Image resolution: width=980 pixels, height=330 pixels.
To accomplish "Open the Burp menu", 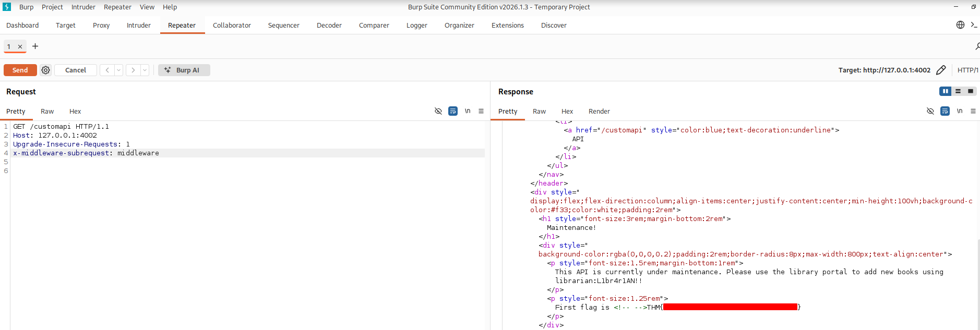I will 26,7.
